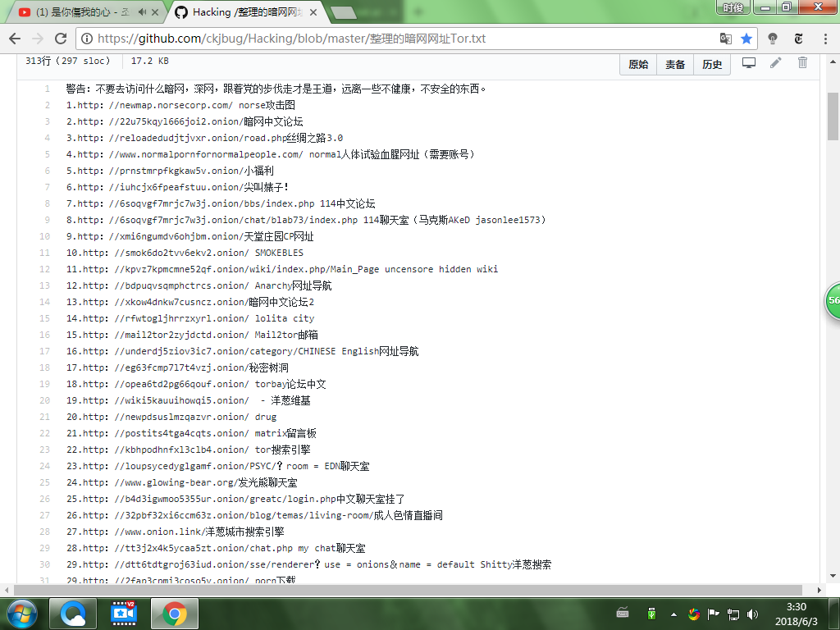Click the line 'matrix留言板'
This screenshot has width=840, height=630.
pos(191,433)
